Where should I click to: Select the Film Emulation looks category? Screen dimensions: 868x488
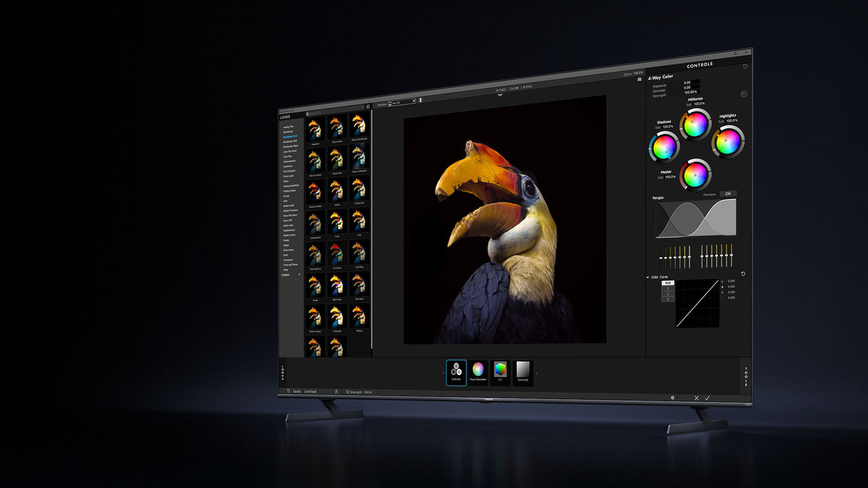tap(292, 171)
